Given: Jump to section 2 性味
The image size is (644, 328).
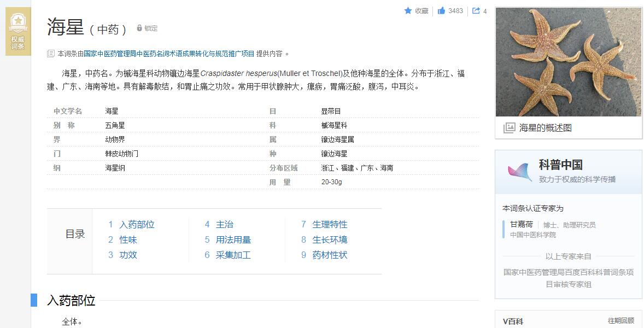Looking at the screenshot, I should point(128,240).
